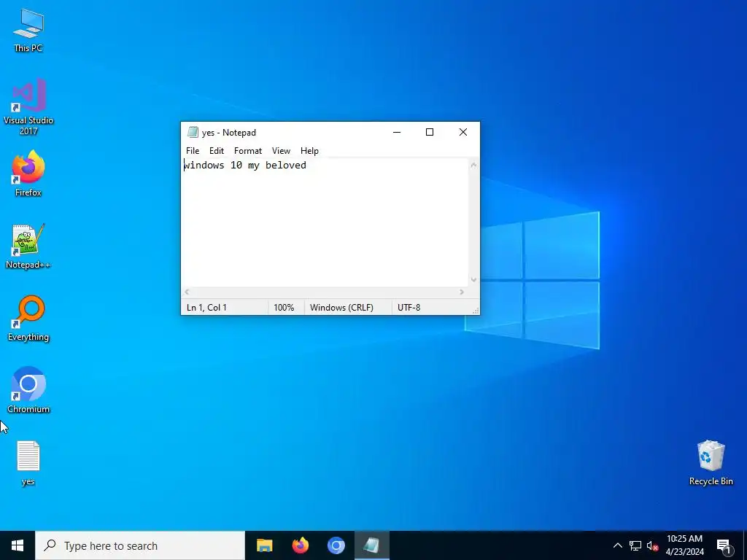The height and width of the screenshot is (560, 747).
Task: Click the taskbar clock and date
Action: 684,545
